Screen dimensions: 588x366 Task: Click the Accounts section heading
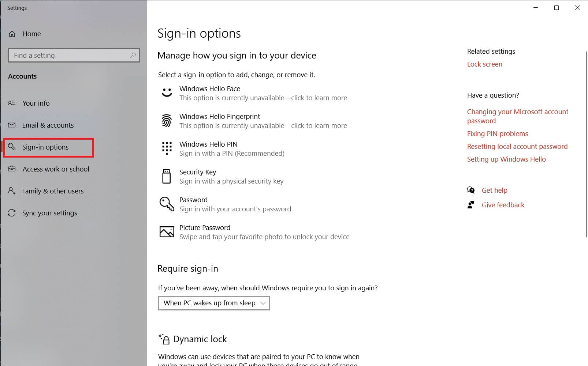(x=22, y=76)
